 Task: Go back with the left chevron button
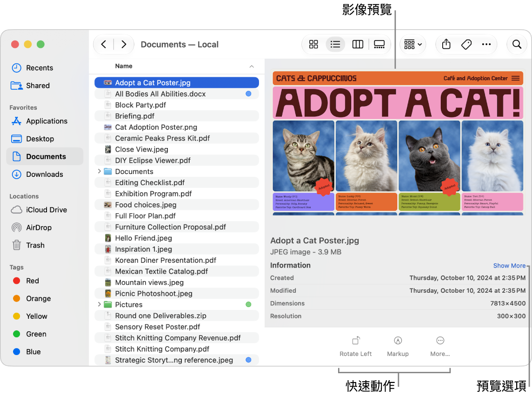[x=104, y=45]
